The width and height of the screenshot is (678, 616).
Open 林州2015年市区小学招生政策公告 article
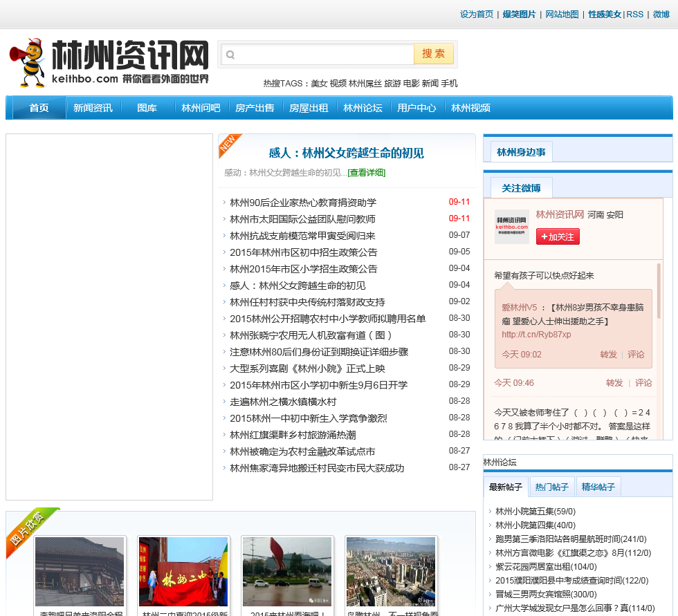coord(304,269)
